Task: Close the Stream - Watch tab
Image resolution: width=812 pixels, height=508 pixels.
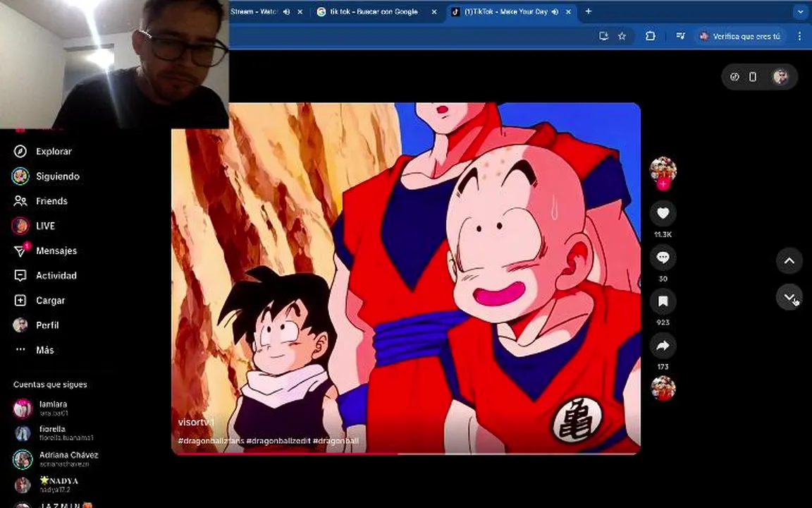Action: 300,11
